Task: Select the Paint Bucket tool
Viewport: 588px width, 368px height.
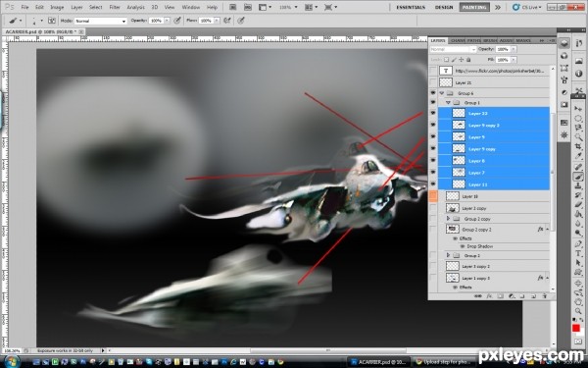Action: (x=578, y=214)
